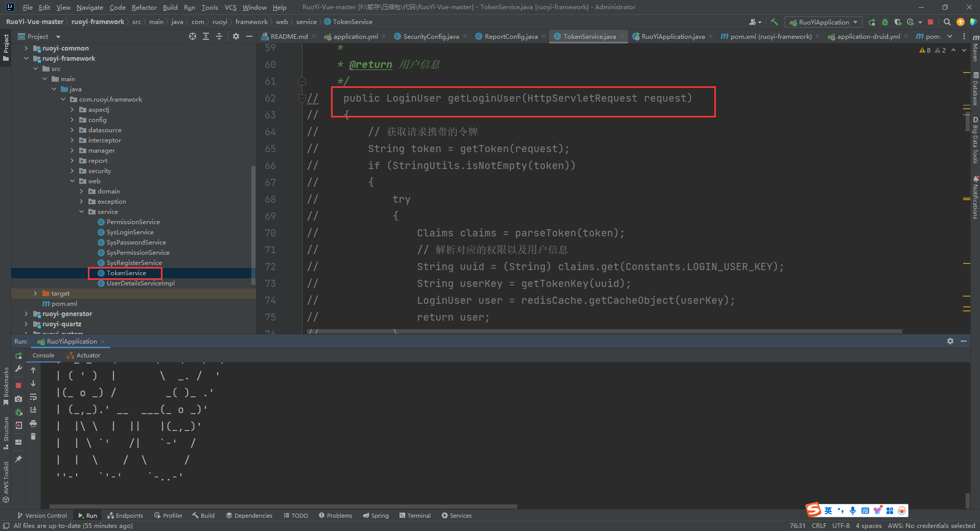Expand the ruoyi-common module
Screen dimensions: 980x531
(x=26, y=48)
